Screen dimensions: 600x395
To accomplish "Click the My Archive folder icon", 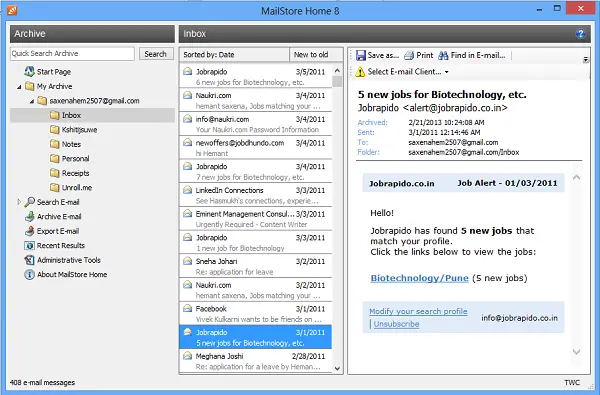I will [29, 86].
